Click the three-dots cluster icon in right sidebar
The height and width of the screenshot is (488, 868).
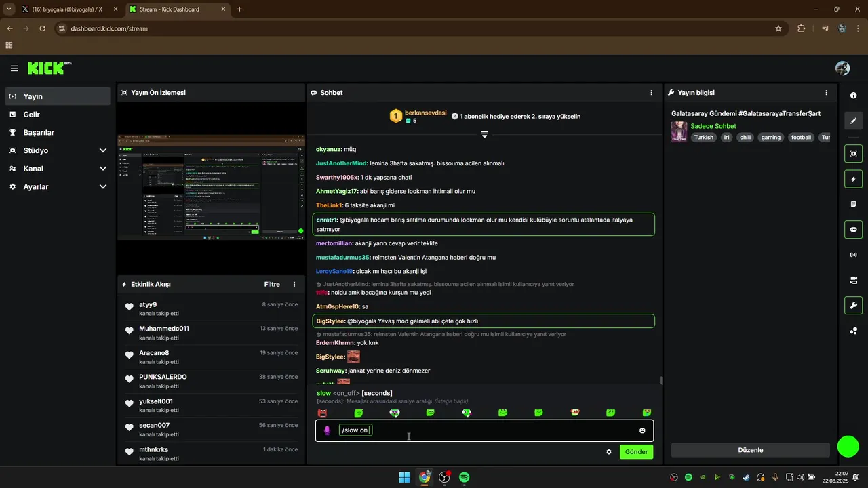[x=853, y=331]
